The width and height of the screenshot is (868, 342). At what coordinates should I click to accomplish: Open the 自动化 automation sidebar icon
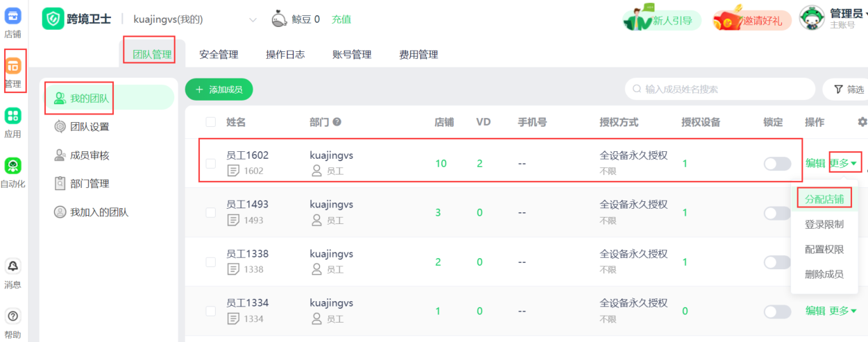12,166
